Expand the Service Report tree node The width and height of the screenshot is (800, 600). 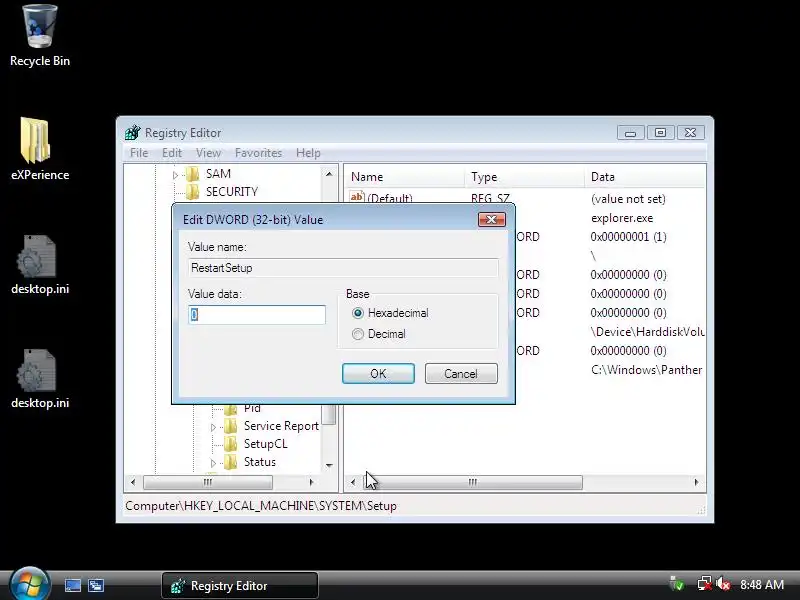(213, 427)
